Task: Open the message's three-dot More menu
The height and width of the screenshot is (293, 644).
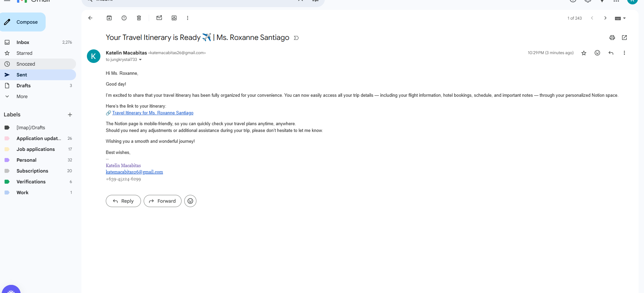Action: coord(624,53)
